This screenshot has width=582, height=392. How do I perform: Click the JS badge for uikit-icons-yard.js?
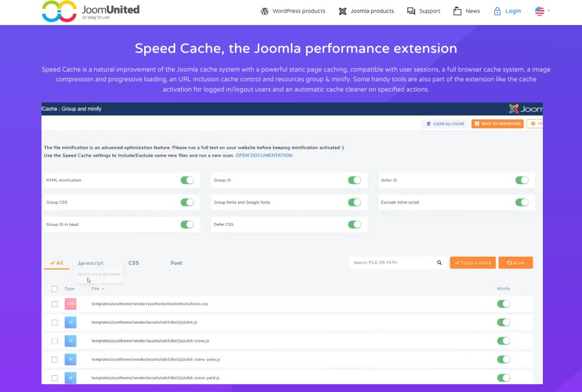[x=70, y=378]
